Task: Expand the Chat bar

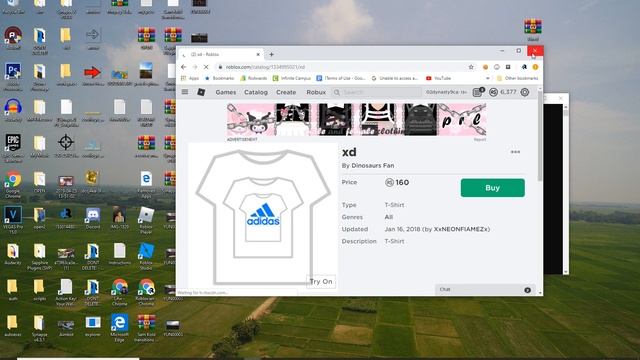Action: 485,289
